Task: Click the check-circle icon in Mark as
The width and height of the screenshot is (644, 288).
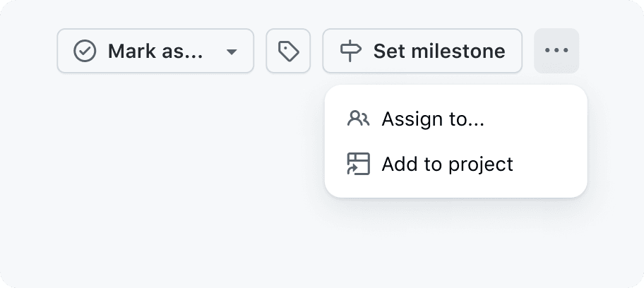Action: [85, 51]
